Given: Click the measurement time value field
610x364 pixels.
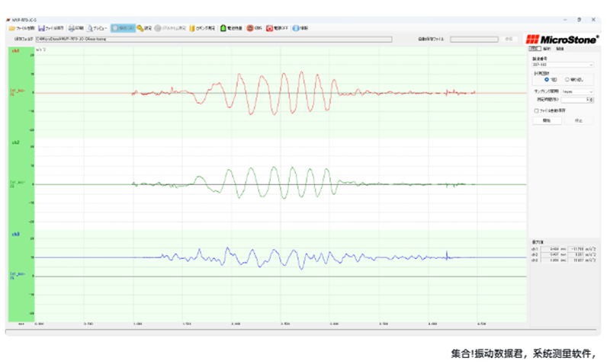Looking at the screenshot, I should pyautogui.click(x=576, y=100).
